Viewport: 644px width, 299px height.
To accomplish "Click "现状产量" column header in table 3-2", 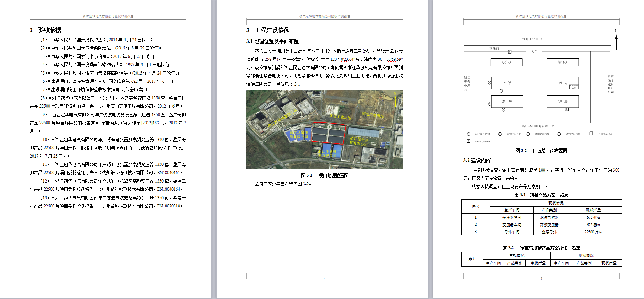I will [x=609, y=263].
